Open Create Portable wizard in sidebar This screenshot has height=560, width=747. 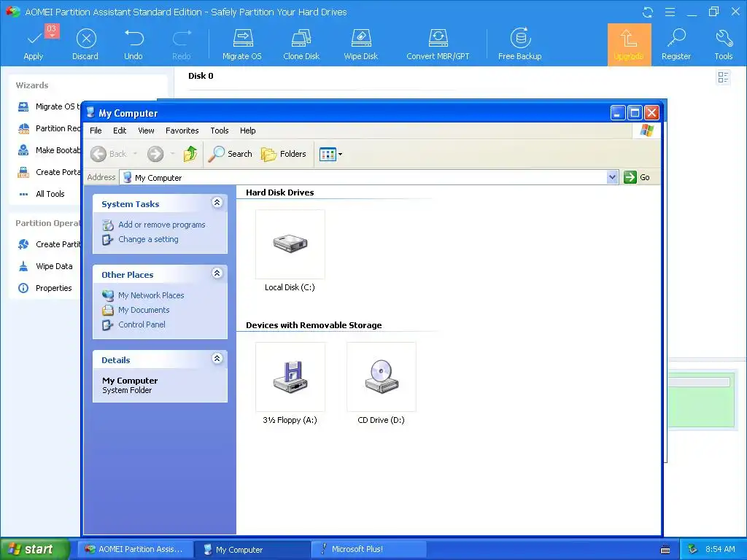(x=49, y=172)
